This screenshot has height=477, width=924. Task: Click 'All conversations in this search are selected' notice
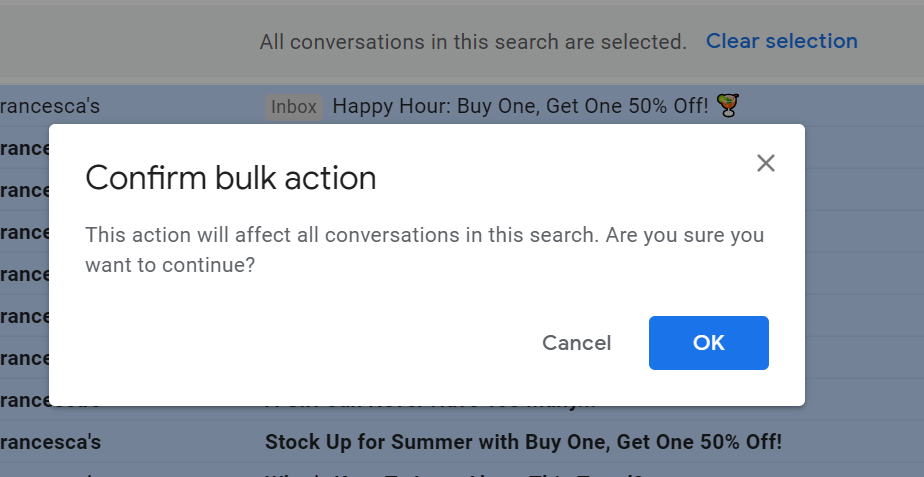473,42
